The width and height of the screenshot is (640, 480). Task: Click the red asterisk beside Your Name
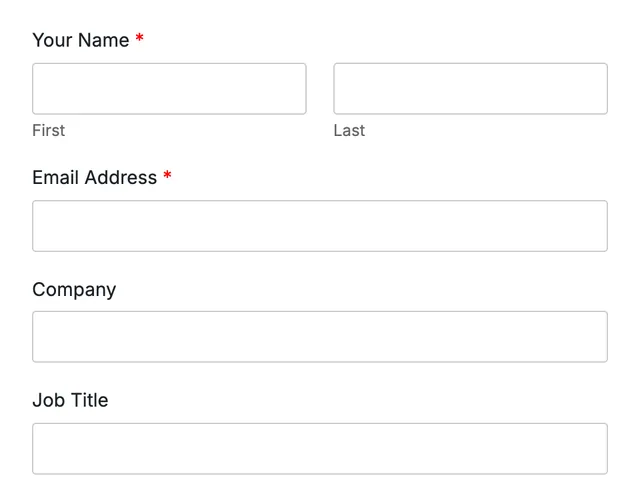140,38
